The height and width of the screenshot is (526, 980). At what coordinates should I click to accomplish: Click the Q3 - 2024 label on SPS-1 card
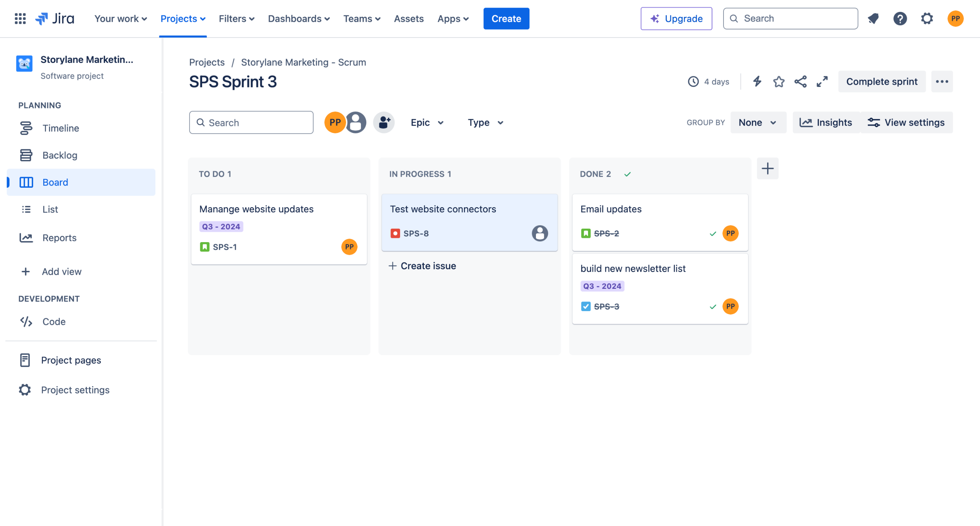click(221, 227)
